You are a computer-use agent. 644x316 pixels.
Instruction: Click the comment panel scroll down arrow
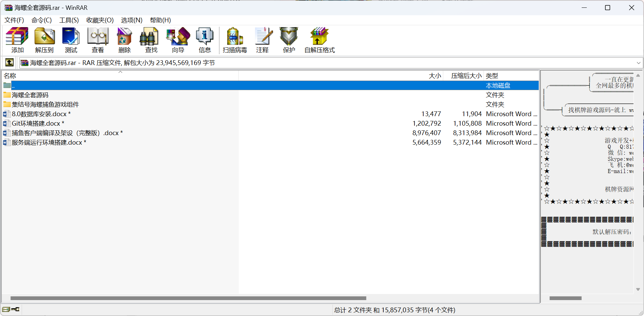click(638, 289)
